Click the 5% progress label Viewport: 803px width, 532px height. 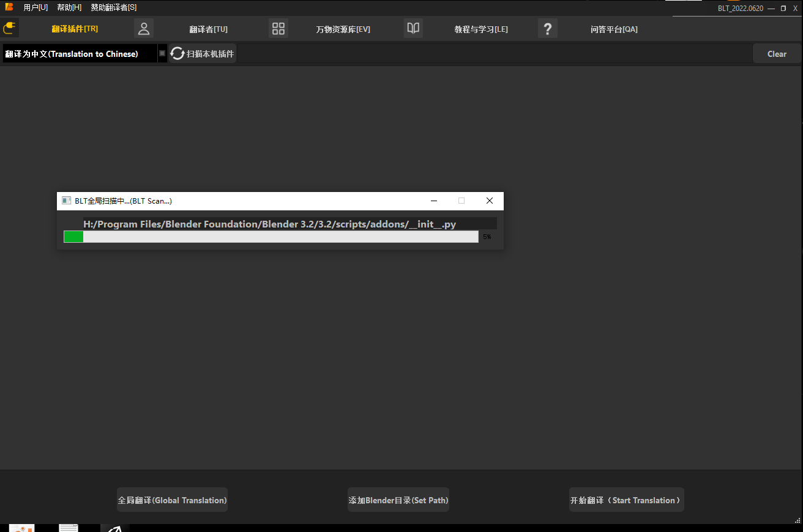(x=487, y=237)
